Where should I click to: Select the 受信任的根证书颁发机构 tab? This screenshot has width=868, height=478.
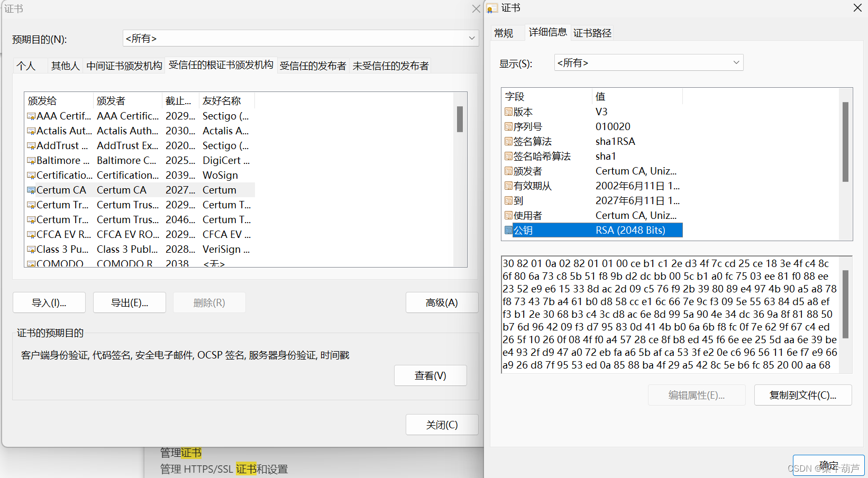point(221,65)
